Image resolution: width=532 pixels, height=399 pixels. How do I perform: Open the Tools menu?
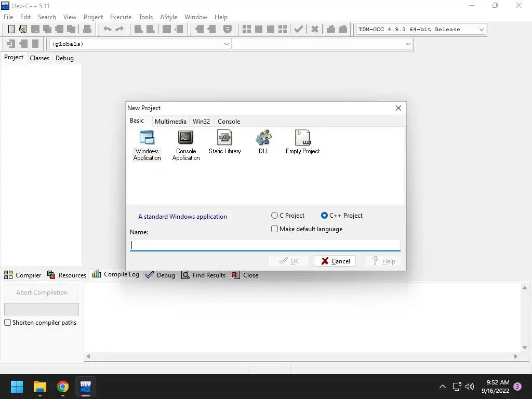[x=145, y=17]
